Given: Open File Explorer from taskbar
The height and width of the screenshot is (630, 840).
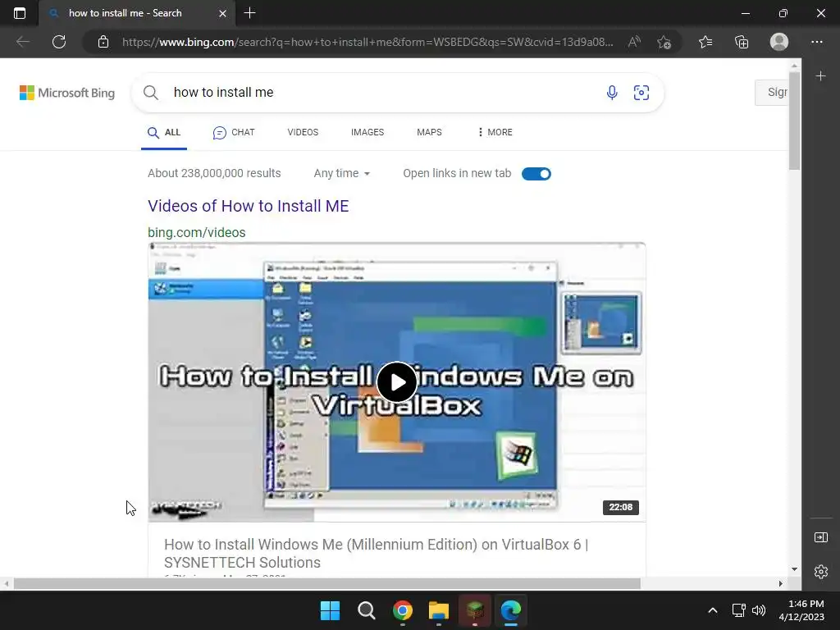Looking at the screenshot, I should tap(439, 610).
